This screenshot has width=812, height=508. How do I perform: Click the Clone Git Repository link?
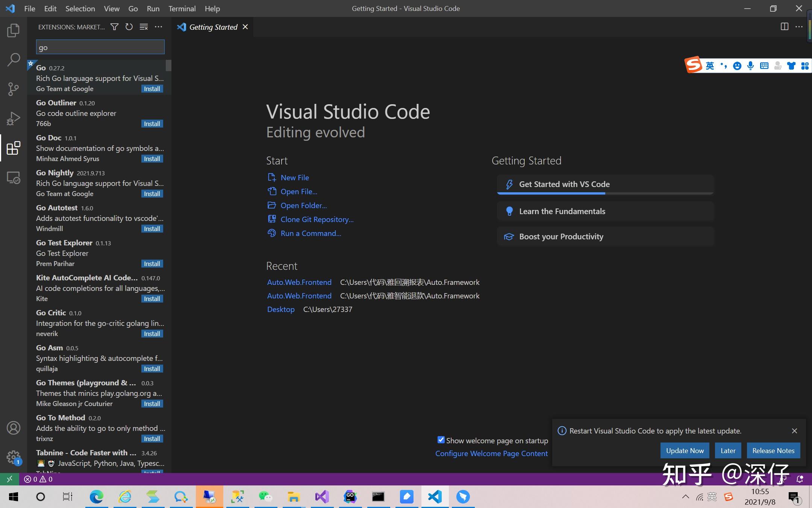click(x=317, y=219)
